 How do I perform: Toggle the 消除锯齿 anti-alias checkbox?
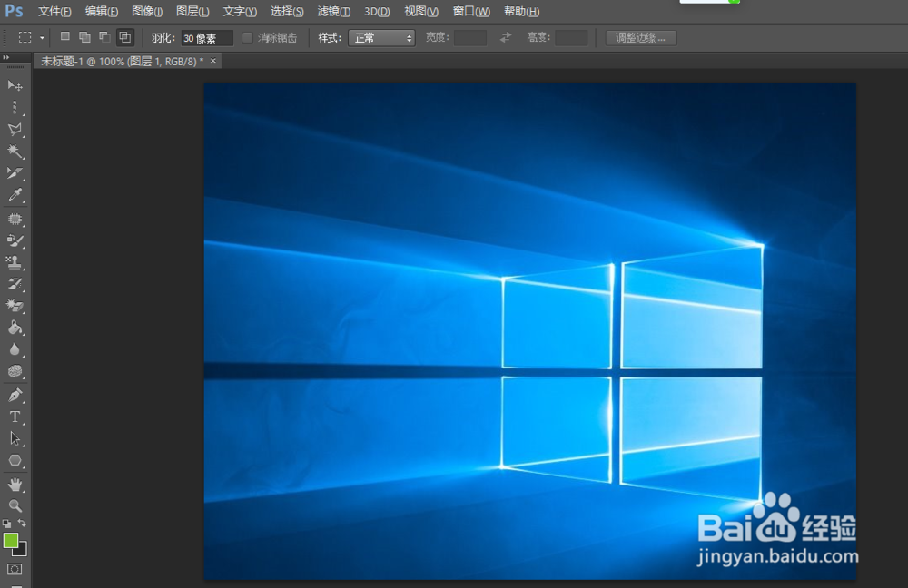coord(247,37)
